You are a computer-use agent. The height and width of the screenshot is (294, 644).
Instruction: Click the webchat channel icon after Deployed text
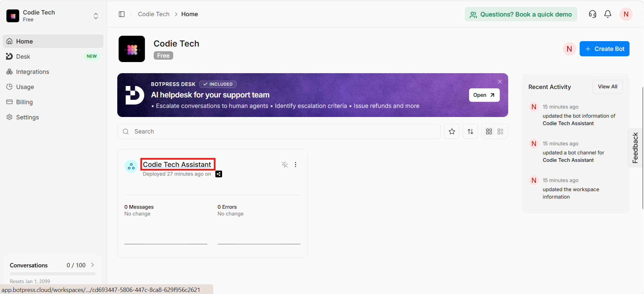click(219, 174)
